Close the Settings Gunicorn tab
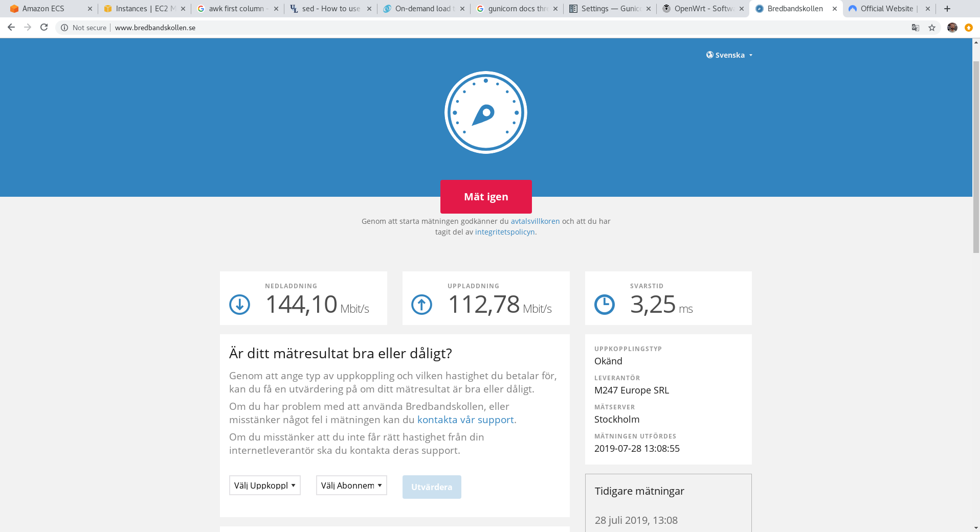This screenshot has height=532, width=980. click(x=649, y=9)
